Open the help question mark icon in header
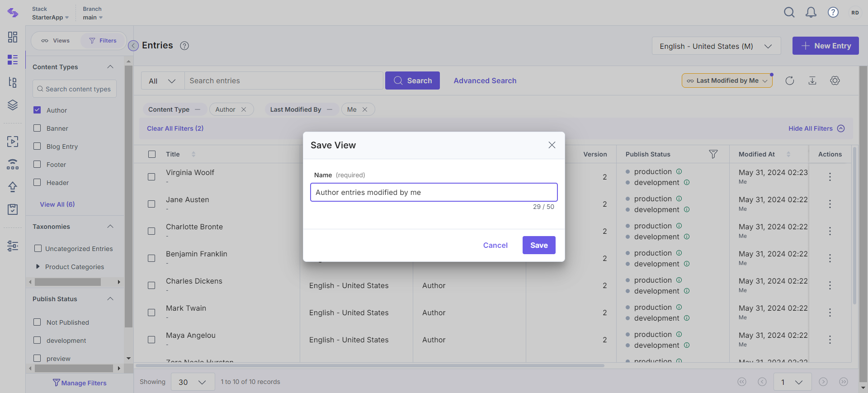This screenshot has width=868, height=393. tap(833, 12)
